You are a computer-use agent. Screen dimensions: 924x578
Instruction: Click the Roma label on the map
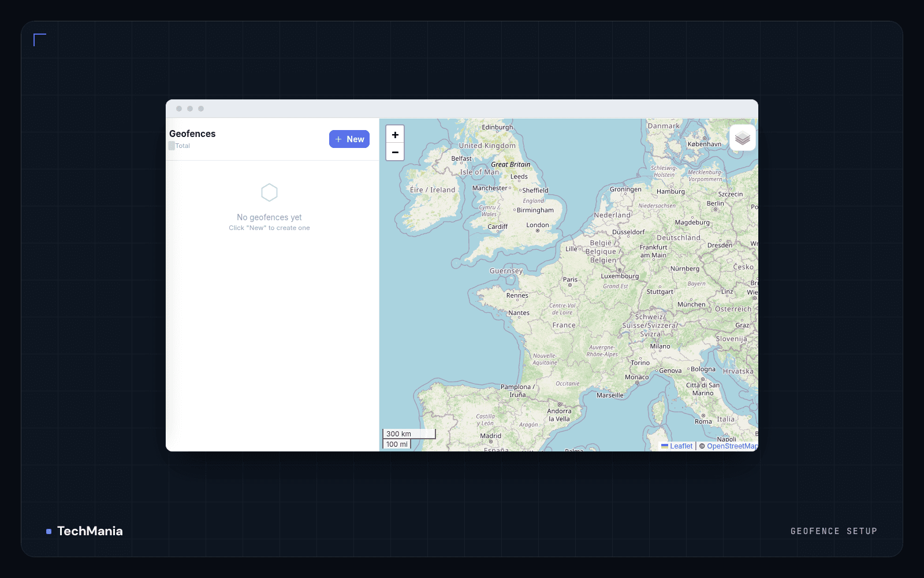[x=703, y=421]
